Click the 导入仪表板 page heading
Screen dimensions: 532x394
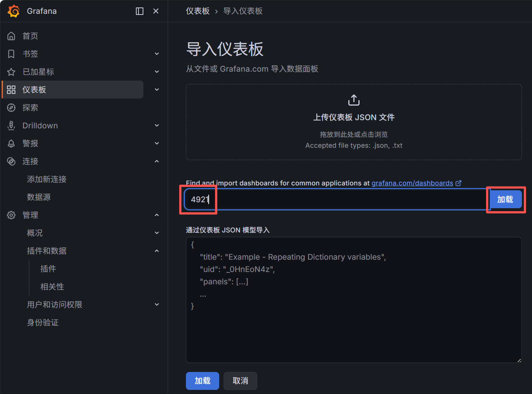pyautogui.click(x=225, y=49)
